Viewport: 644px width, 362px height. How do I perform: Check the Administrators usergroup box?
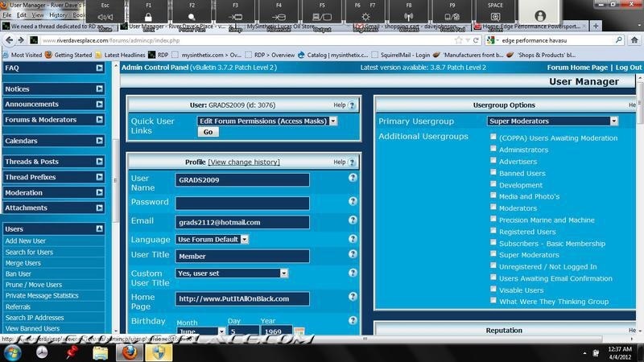pyautogui.click(x=493, y=150)
